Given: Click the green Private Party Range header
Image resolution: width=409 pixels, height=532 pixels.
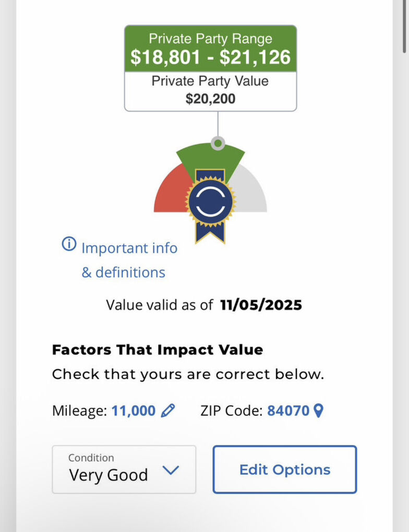Looking at the screenshot, I should (210, 39).
